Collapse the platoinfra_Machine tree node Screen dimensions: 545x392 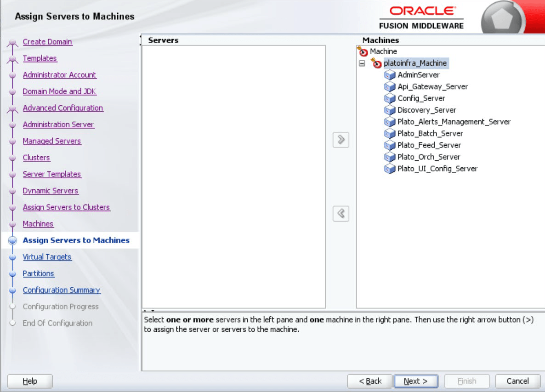pyautogui.click(x=362, y=63)
